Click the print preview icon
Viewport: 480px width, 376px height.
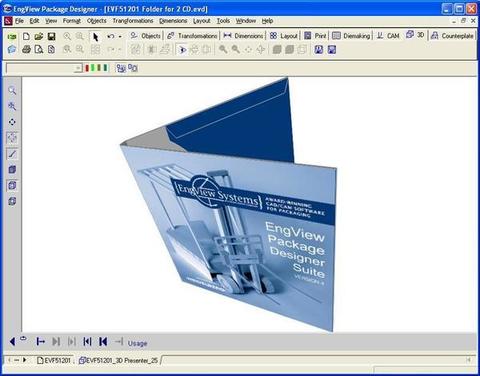(x=39, y=50)
